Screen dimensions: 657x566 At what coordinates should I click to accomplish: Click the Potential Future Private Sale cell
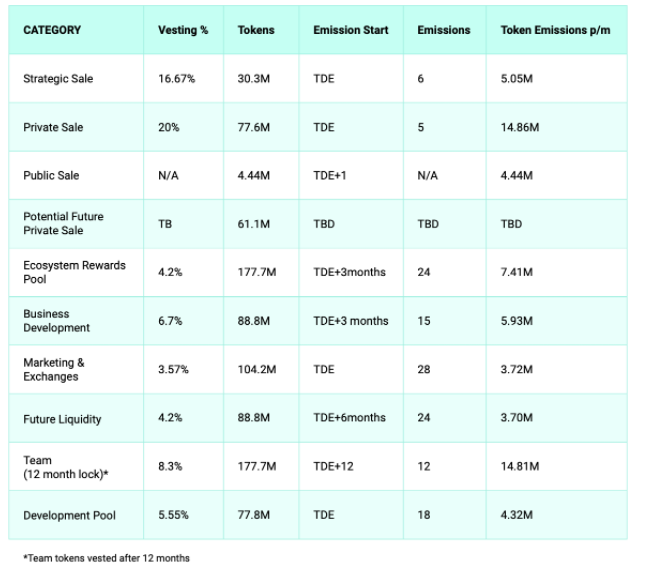click(x=63, y=223)
